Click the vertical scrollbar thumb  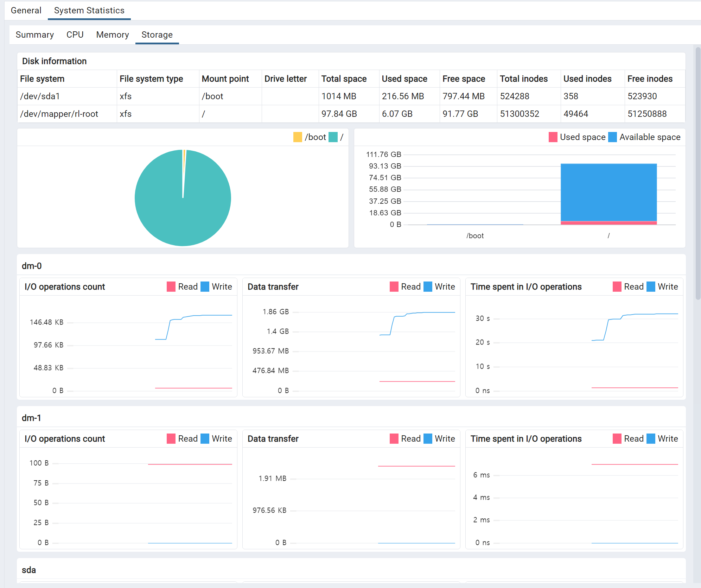698,172
